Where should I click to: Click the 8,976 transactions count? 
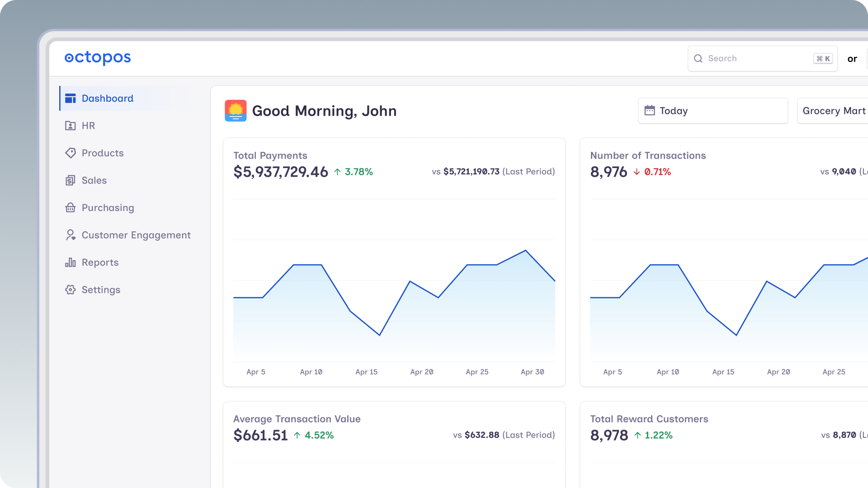[609, 172]
